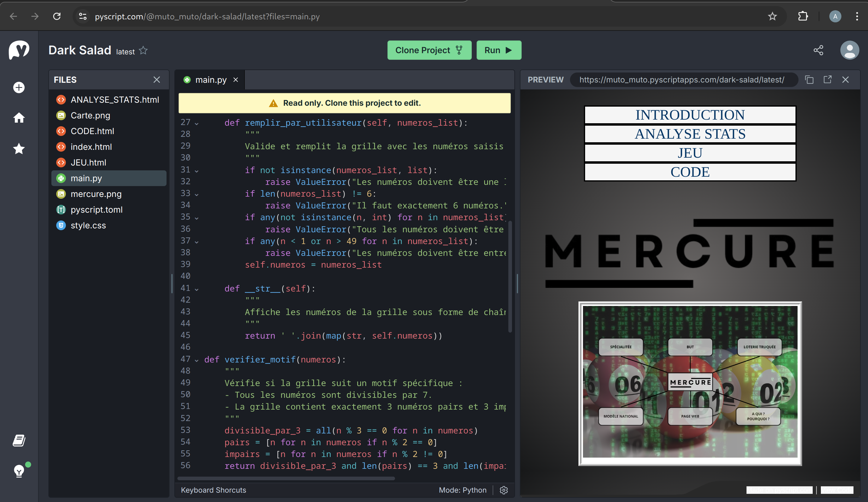Screen dimensions: 868x502
Task: Open ANALYSE STATS in preview menu
Action: point(690,134)
